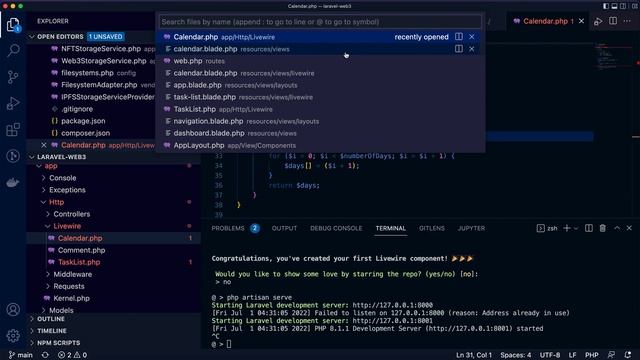Open the Source Control view

[x=13, y=77]
